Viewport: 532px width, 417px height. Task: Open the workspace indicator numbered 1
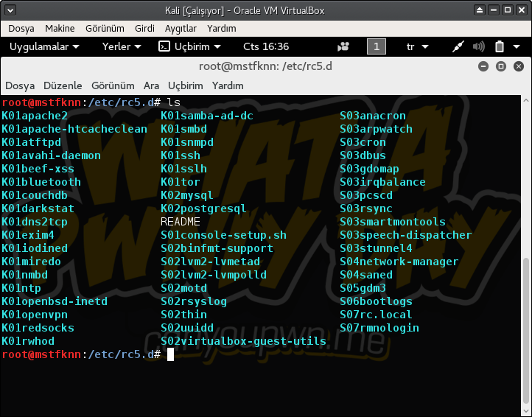tap(376, 46)
